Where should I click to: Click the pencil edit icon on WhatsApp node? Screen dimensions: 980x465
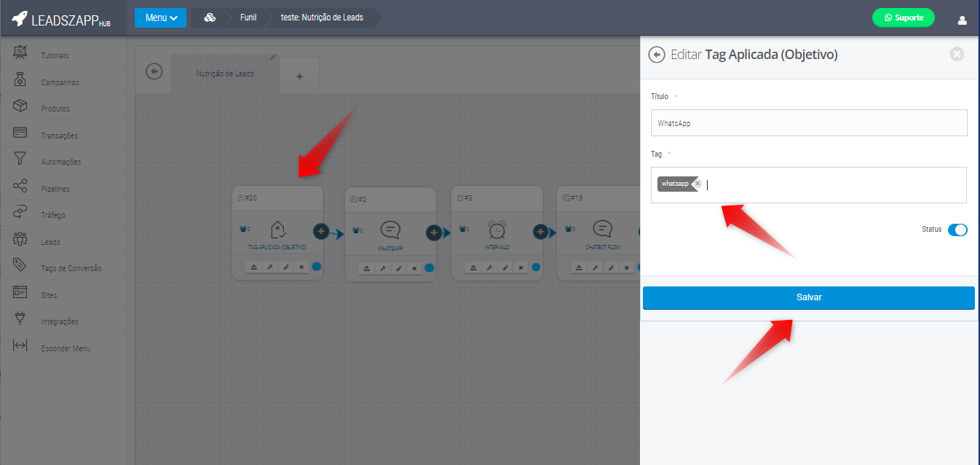pyautogui.click(x=398, y=269)
